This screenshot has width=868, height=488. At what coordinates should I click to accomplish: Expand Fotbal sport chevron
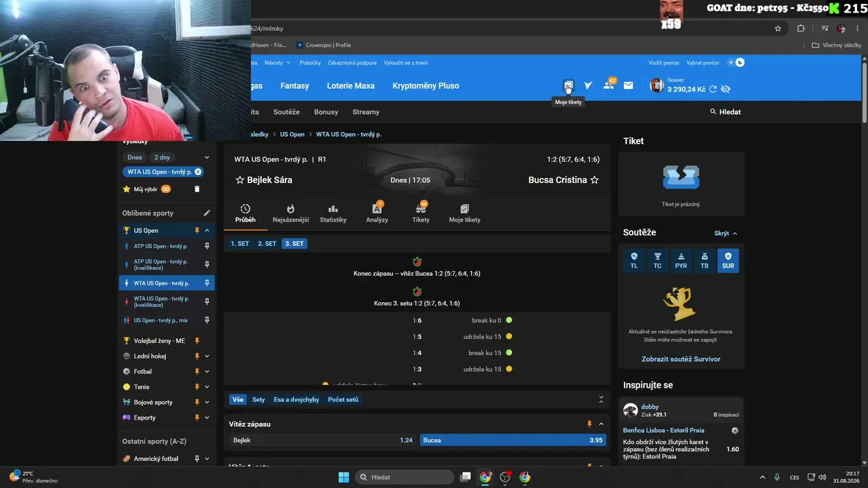pyautogui.click(x=207, y=372)
